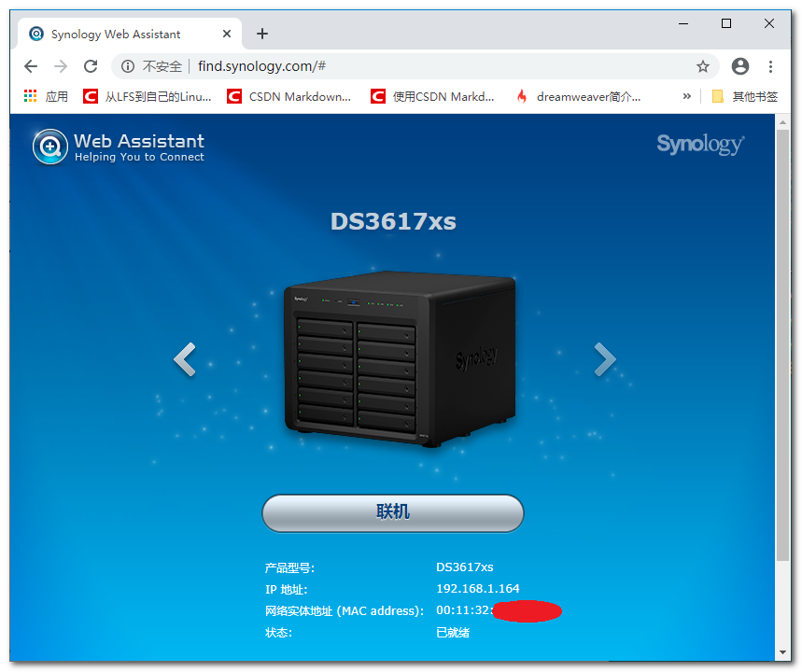802x672 pixels.
Task: Open the Chrome profile avatar menu
Action: click(x=740, y=66)
